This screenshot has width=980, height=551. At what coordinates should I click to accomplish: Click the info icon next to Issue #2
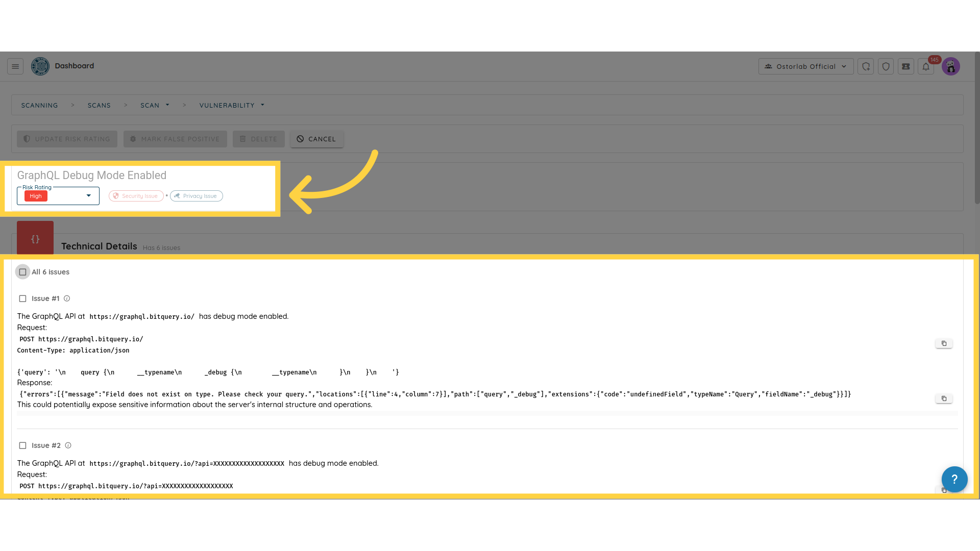pyautogui.click(x=68, y=445)
